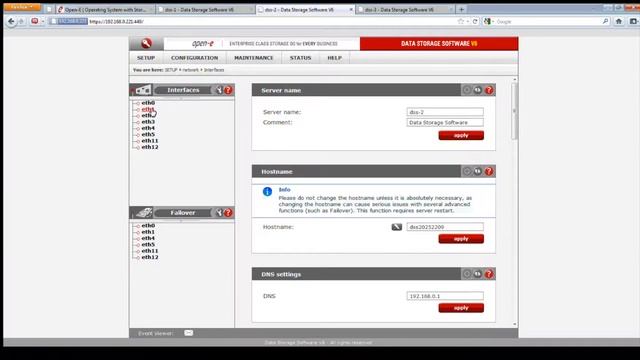Select eth12 in the Failover list
Viewport: 640px width, 360px height.
[x=150, y=257]
